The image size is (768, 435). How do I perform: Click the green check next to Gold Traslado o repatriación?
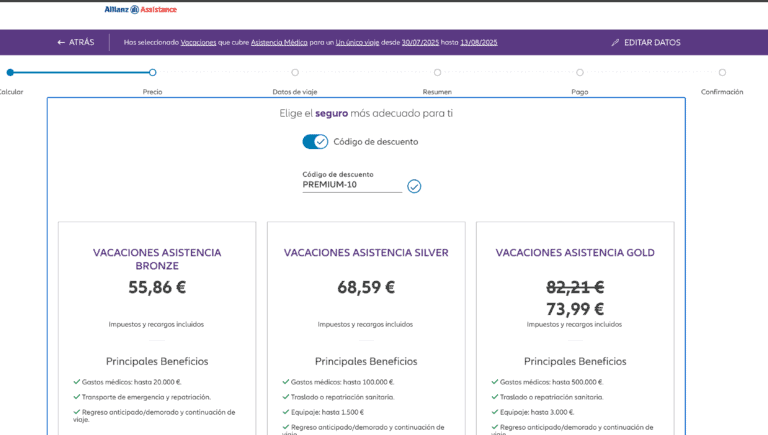coord(495,397)
